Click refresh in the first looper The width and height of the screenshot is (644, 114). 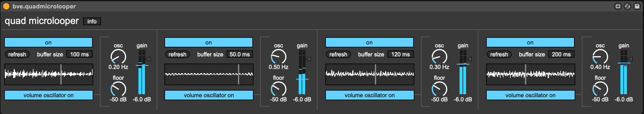point(17,54)
